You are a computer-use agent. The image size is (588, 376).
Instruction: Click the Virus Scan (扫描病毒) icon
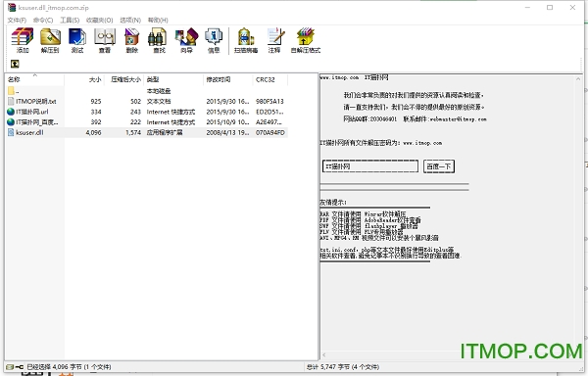point(246,40)
